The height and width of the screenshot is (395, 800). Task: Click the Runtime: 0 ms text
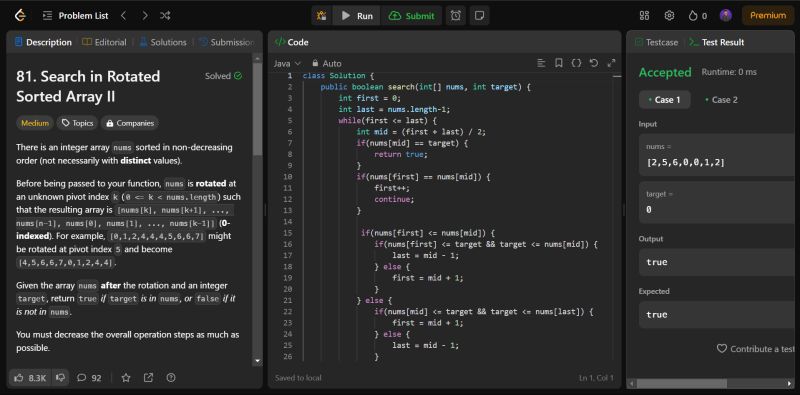729,72
